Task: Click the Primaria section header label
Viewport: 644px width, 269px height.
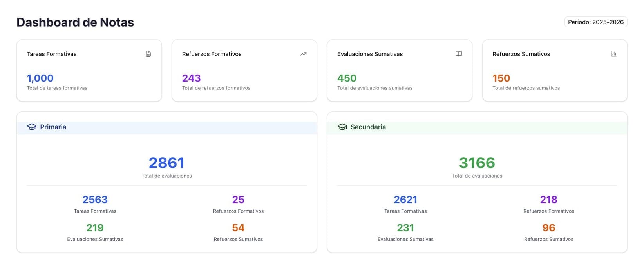Action: (x=53, y=127)
